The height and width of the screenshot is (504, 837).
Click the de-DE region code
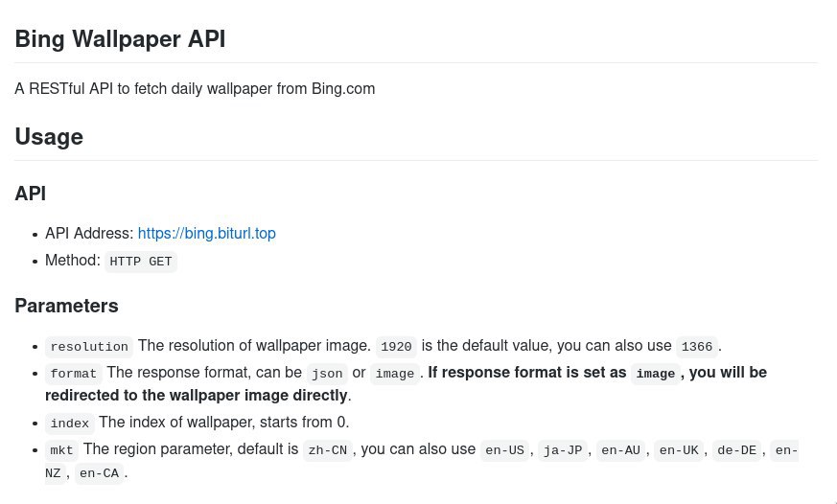(x=736, y=450)
